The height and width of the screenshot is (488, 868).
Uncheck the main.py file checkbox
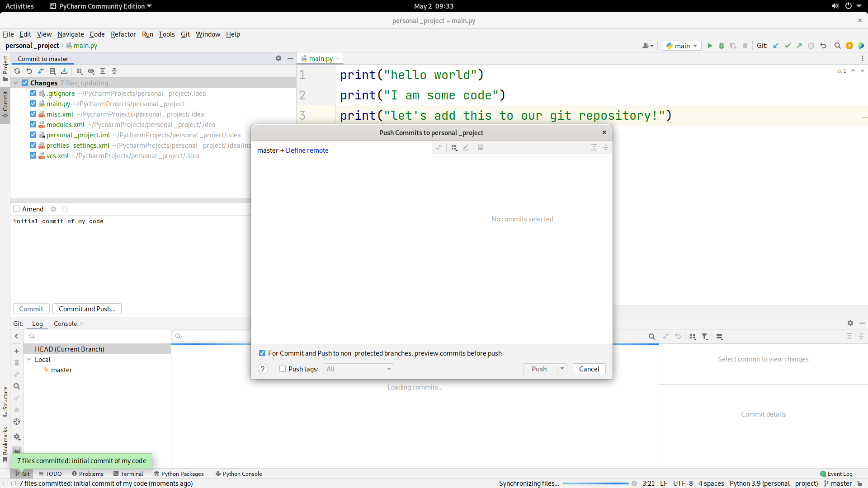pos(33,103)
